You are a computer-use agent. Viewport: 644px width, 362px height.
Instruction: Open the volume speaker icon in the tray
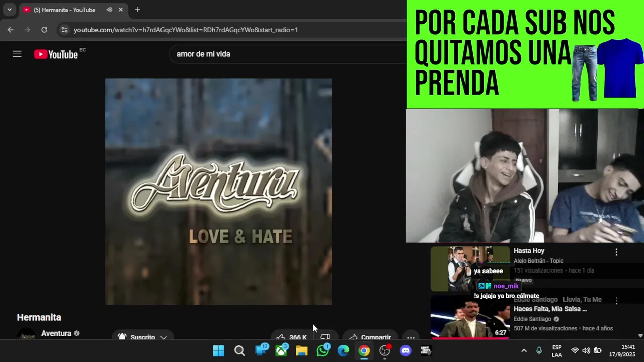tap(586, 351)
